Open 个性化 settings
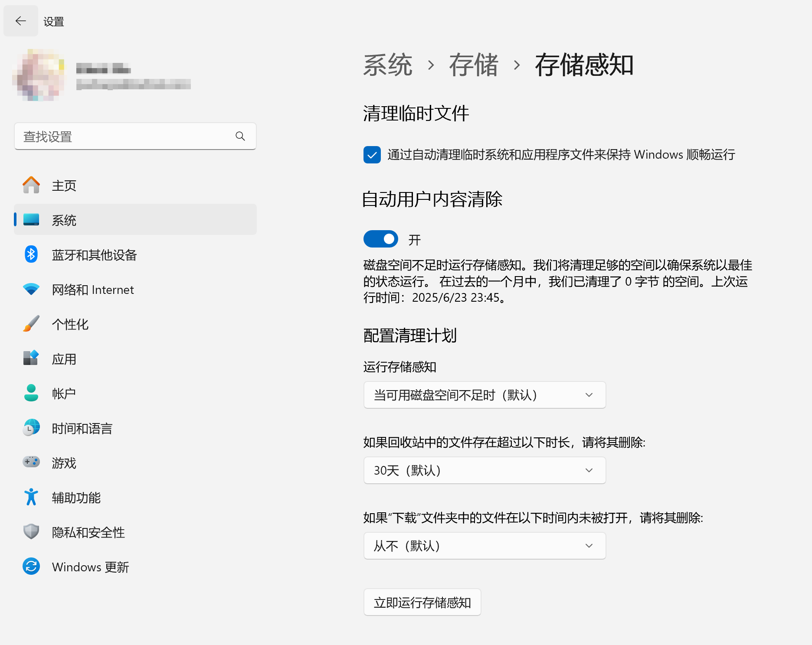The image size is (812, 645). click(x=135, y=324)
